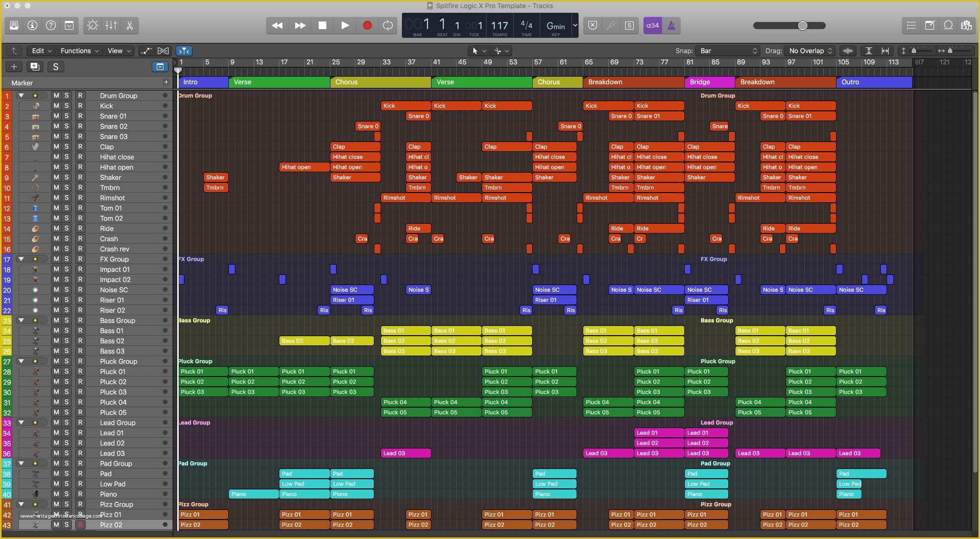Open the Functions menu
The width and height of the screenshot is (980, 539).
[80, 51]
